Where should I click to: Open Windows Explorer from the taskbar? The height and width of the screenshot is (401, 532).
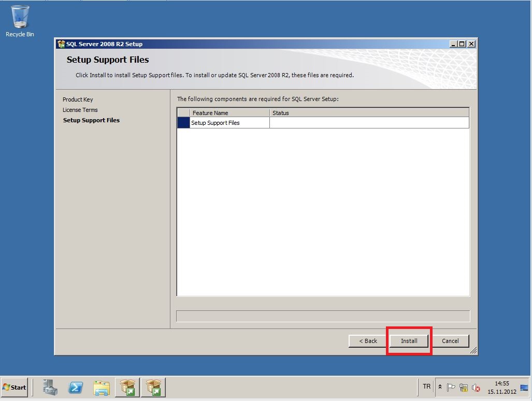coord(102,388)
